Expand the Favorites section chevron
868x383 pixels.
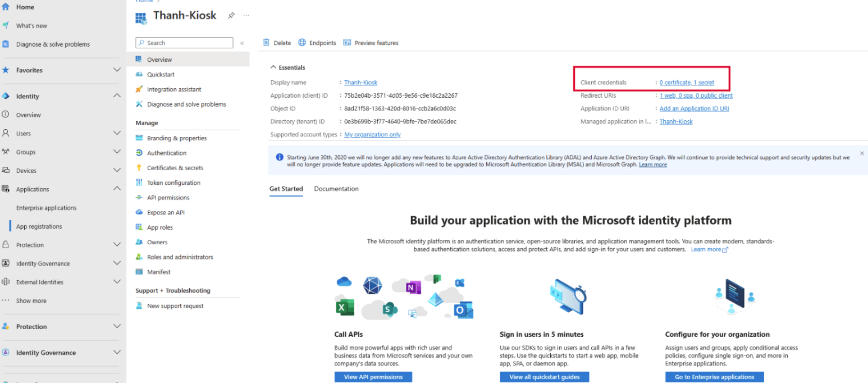117,70
